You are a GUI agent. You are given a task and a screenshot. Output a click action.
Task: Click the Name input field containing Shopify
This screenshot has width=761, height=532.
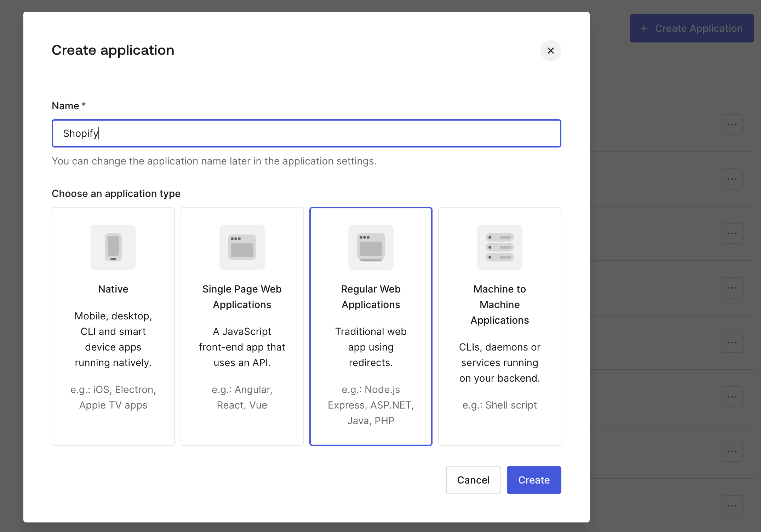pyautogui.click(x=306, y=133)
